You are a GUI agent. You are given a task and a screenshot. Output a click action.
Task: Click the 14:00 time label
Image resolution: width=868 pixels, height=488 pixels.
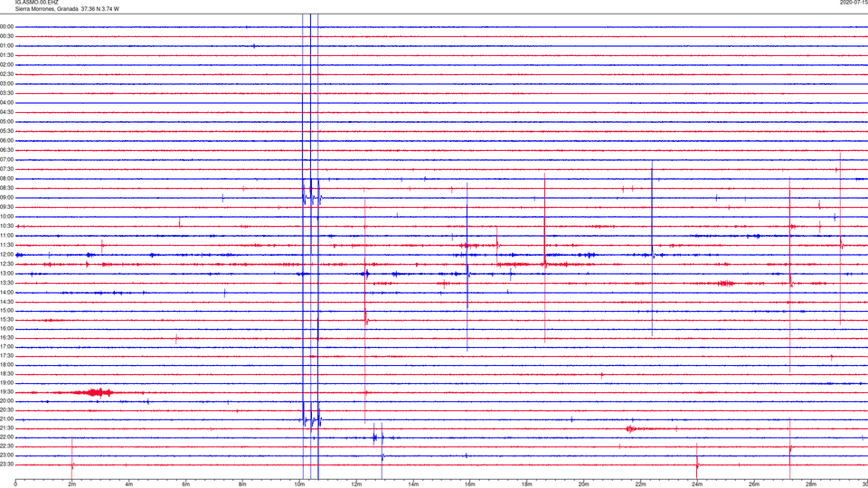pos(7,293)
